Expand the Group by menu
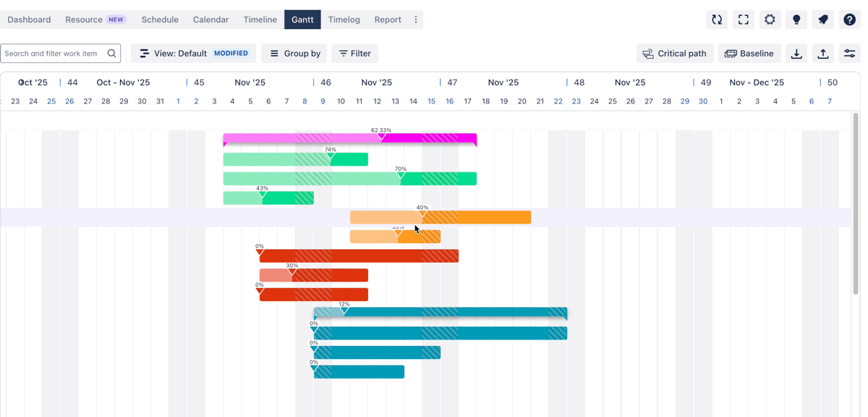 pos(294,54)
